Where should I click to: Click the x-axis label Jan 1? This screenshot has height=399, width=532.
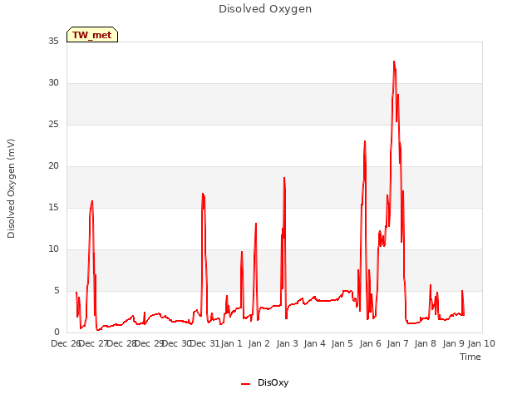pyautogui.click(x=232, y=343)
